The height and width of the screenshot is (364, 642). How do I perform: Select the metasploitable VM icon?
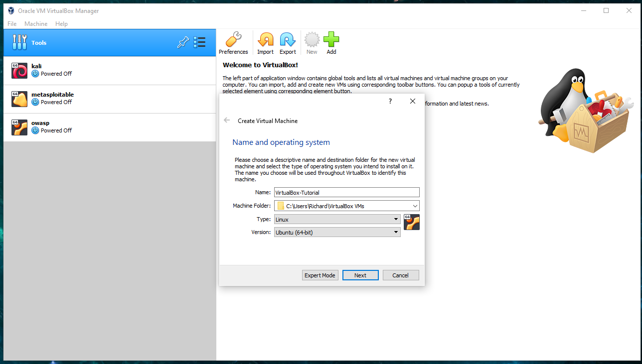coord(19,99)
